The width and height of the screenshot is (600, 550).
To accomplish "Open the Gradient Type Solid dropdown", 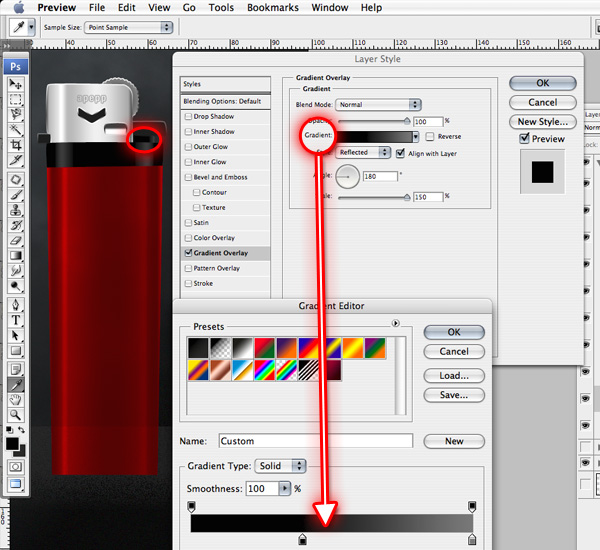I will point(281,466).
